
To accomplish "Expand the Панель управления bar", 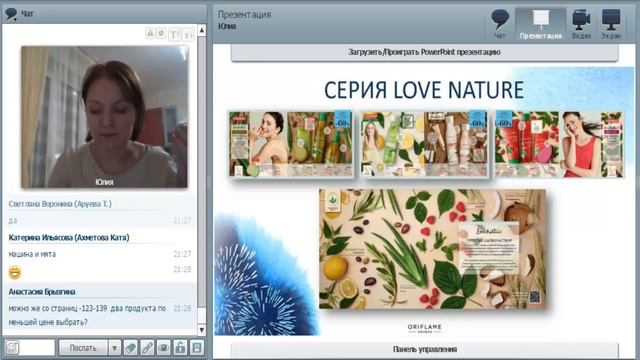I will (x=424, y=349).
